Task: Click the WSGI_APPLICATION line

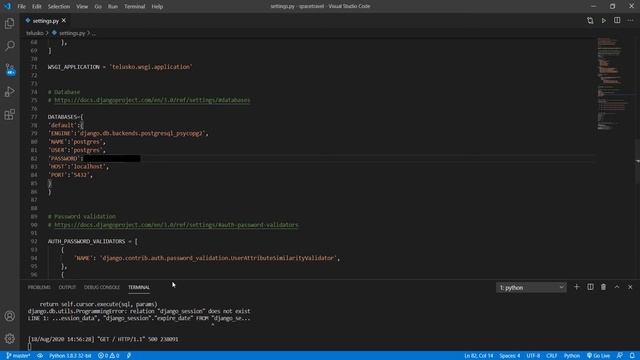Action: pyautogui.click(x=120, y=67)
